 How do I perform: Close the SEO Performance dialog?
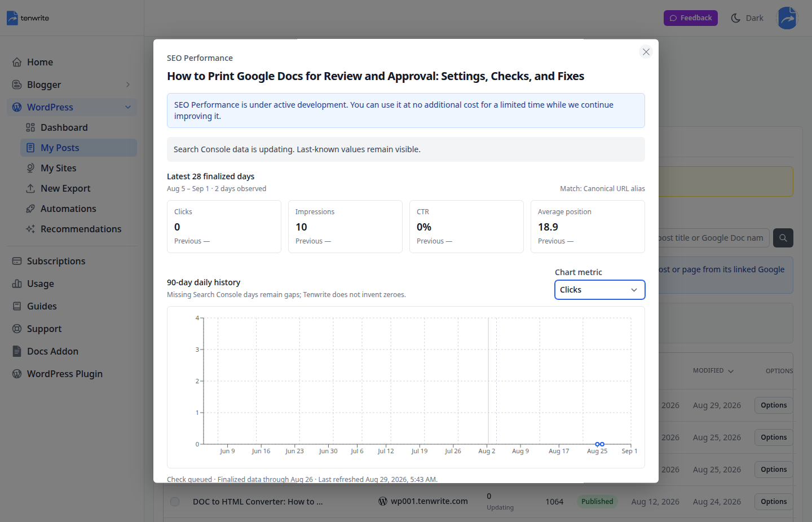tap(646, 52)
